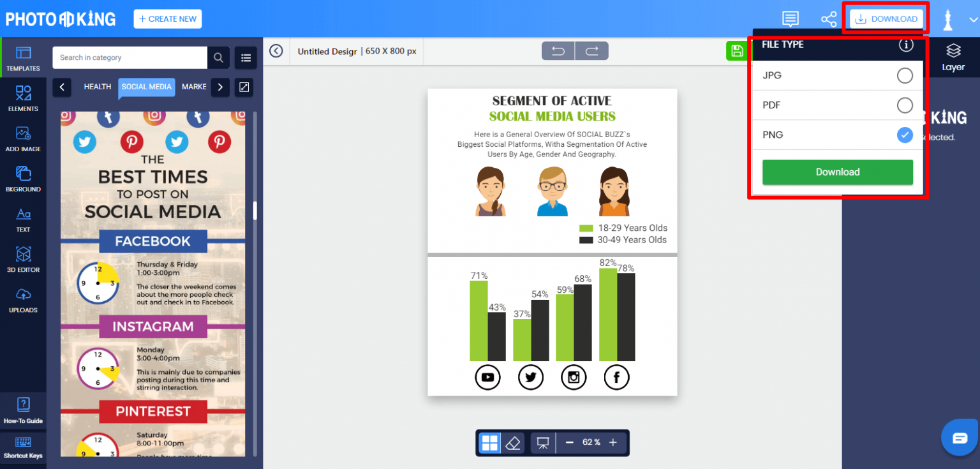Switch to the SOCIAL MEDIA category tab

(x=146, y=87)
